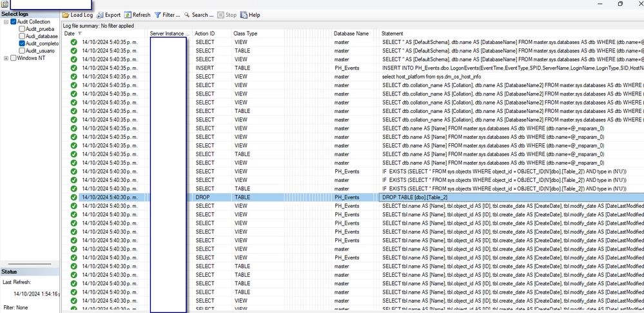Select the Audit_prueba tree label
This screenshot has height=313, width=644.
pyautogui.click(x=40, y=29)
